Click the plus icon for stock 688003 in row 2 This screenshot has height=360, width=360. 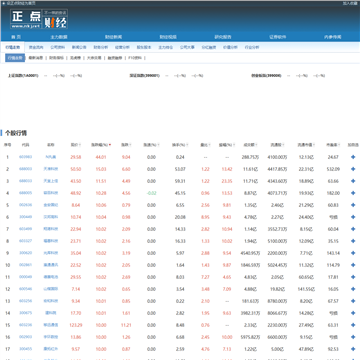click(x=353, y=169)
